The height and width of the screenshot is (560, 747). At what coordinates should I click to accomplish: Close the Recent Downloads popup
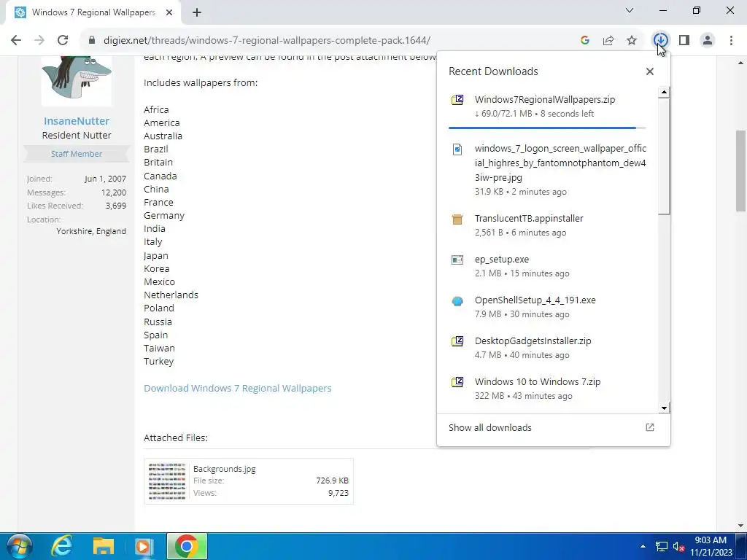tap(650, 71)
